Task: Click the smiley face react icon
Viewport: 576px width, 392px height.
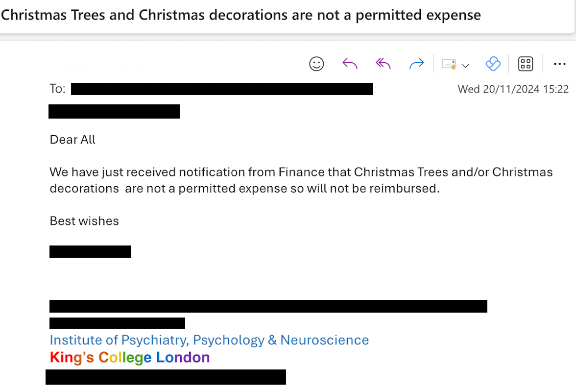Action: [x=316, y=64]
